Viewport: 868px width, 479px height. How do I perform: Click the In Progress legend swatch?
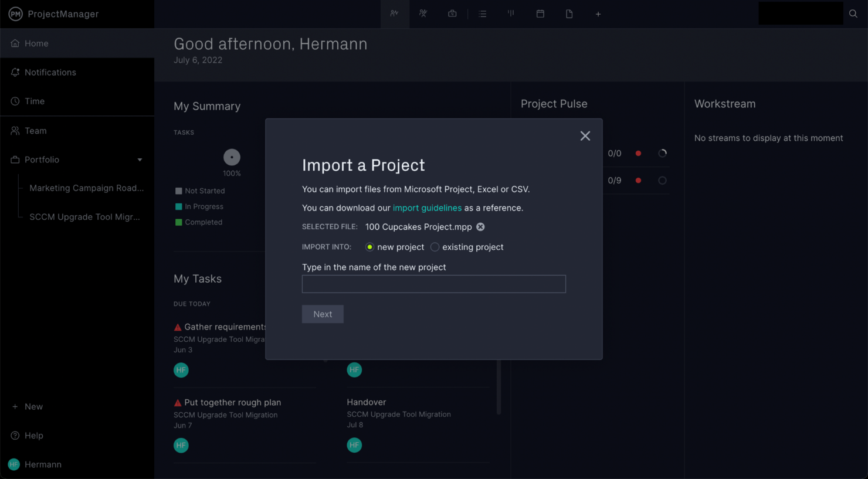click(x=179, y=206)
